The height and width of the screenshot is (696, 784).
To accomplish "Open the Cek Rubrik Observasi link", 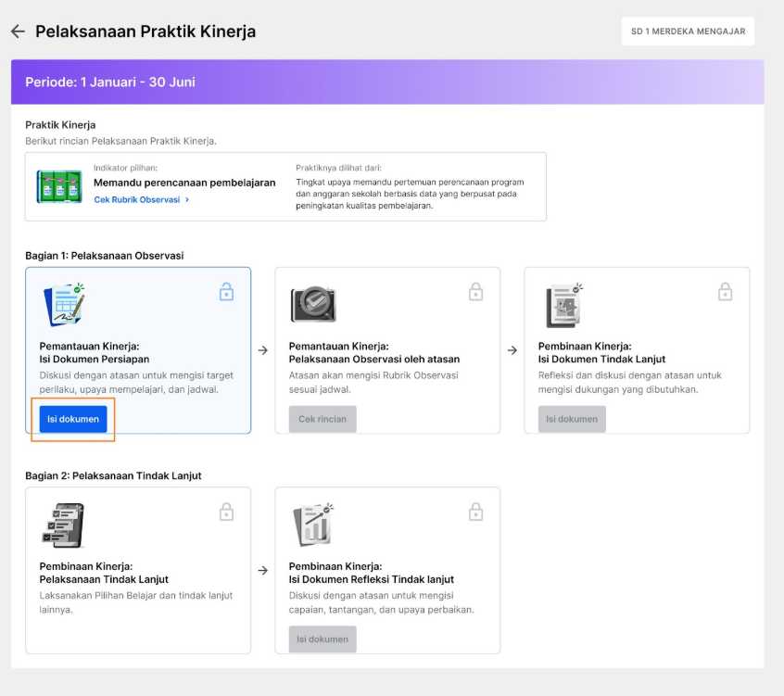I will pyautogui.click(x=136, y=199).
